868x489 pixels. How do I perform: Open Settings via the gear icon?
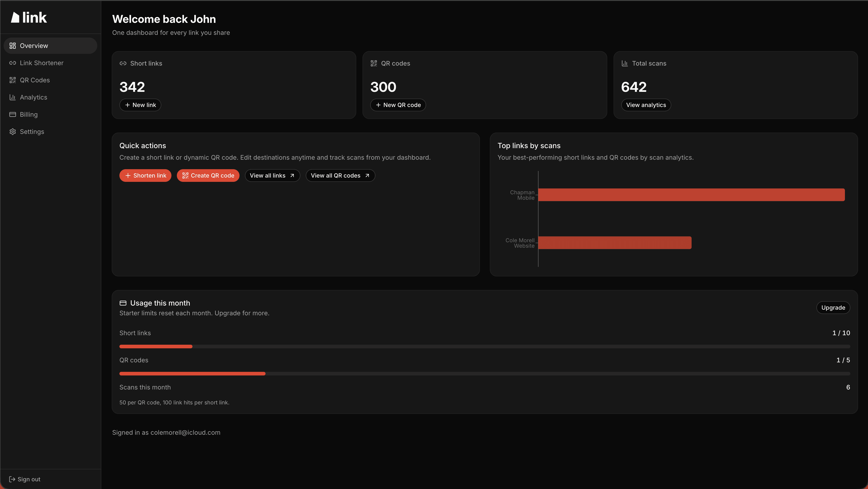[12, 131]
